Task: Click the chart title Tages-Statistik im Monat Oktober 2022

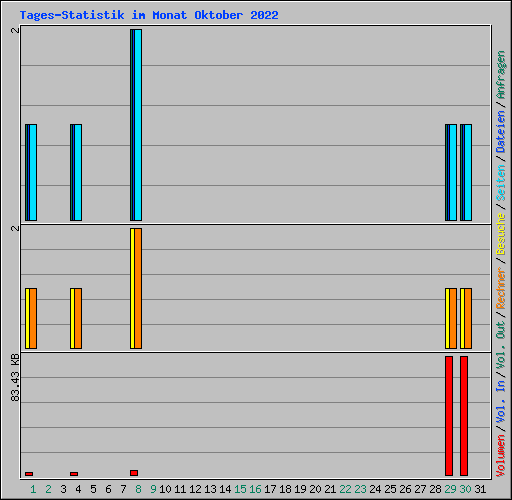Action: click(149, 15)
